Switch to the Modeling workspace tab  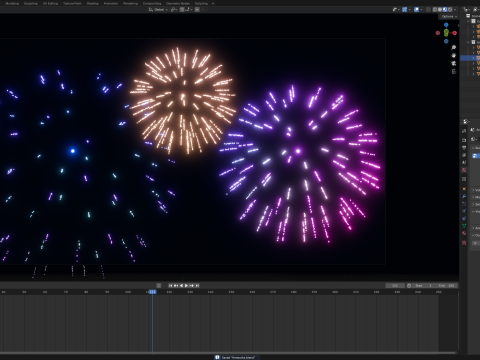coord(12,3)
